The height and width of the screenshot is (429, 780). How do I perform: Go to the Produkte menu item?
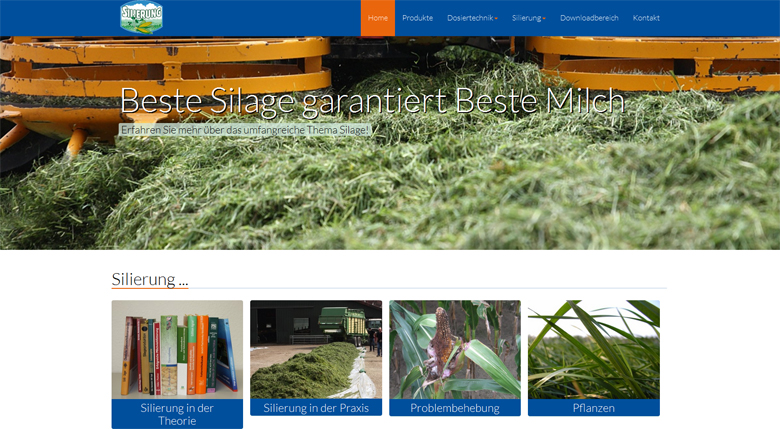(417, 18)
